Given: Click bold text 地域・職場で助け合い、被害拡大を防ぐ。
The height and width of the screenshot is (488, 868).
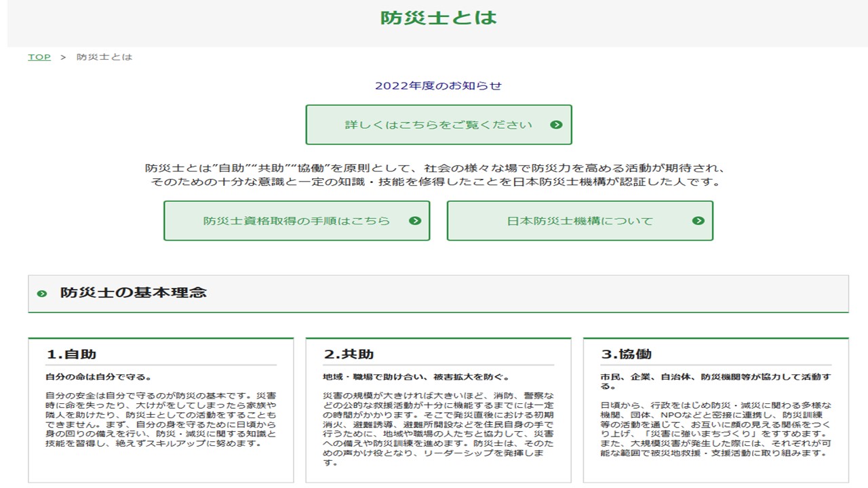Looking at the screenshot, I should pos(416,377).
